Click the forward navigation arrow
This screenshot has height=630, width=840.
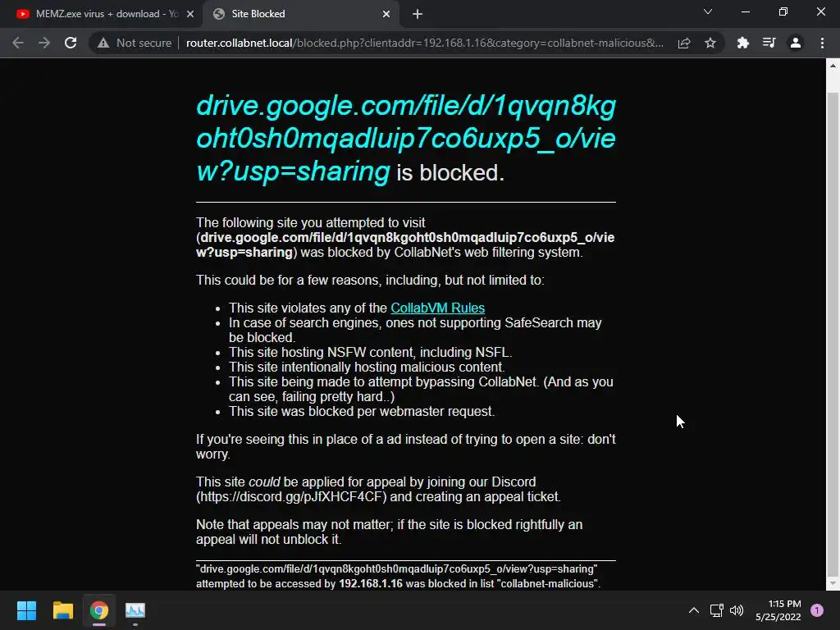coord(44,43)
